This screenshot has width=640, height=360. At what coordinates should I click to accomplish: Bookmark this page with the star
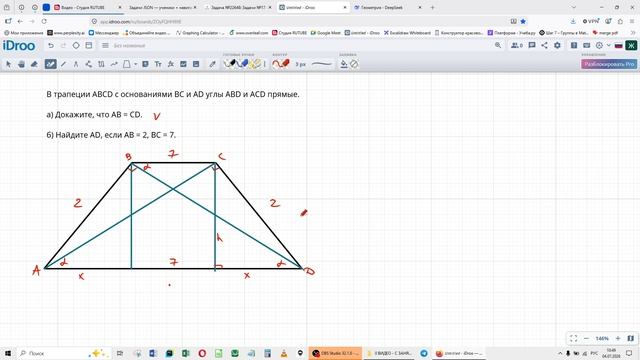(x=523, y=21)
